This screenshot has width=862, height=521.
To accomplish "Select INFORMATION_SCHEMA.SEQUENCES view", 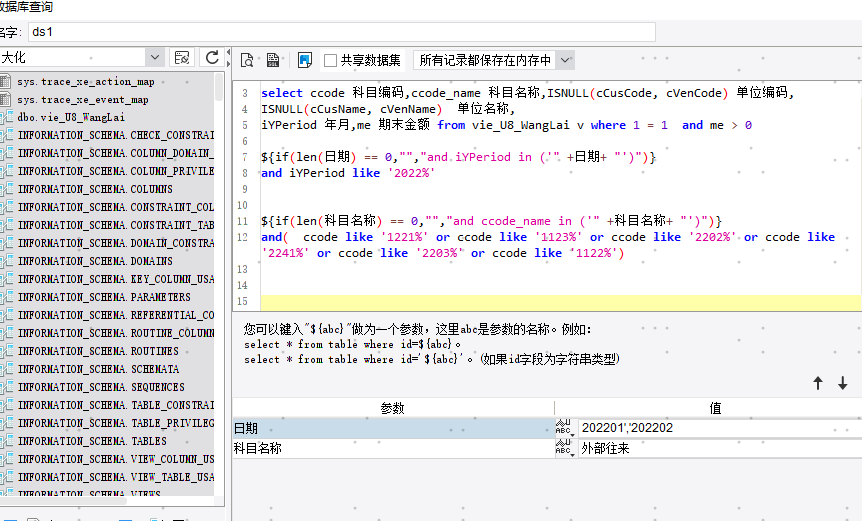I will [x=101, y=387].
